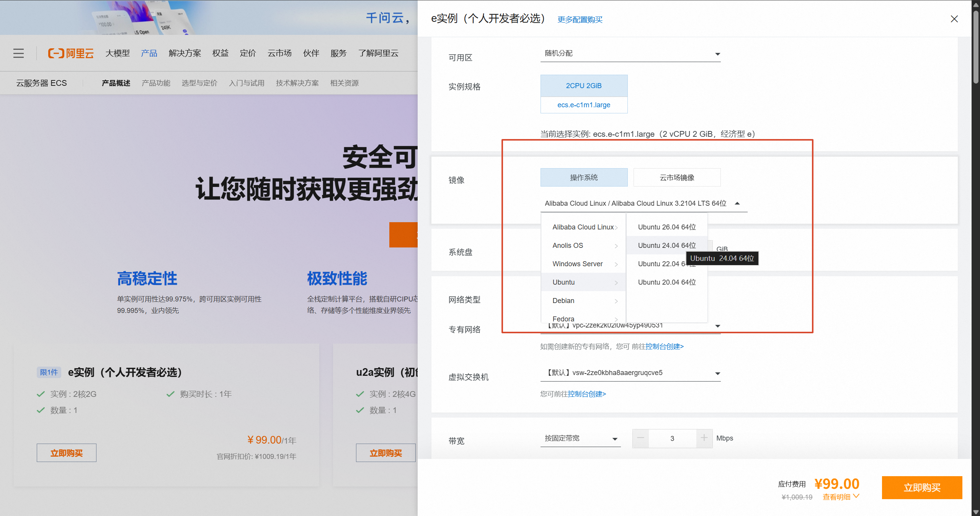Image resolution: width=980 pixels, height=516 pixels.
Task: Click the bandwidth value input field
Action: (672, 438)
